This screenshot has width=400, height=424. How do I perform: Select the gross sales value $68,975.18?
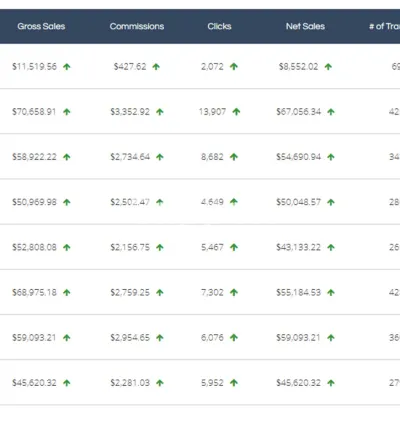[x=34, y=292]
